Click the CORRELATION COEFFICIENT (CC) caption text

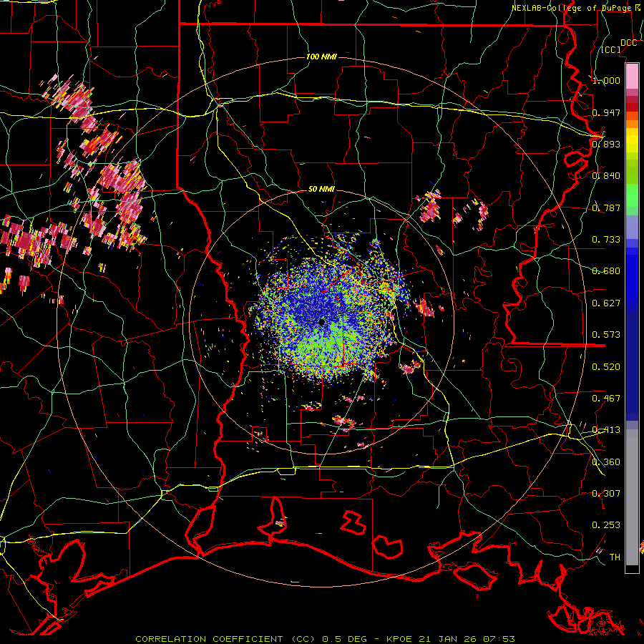pos(225,639)
